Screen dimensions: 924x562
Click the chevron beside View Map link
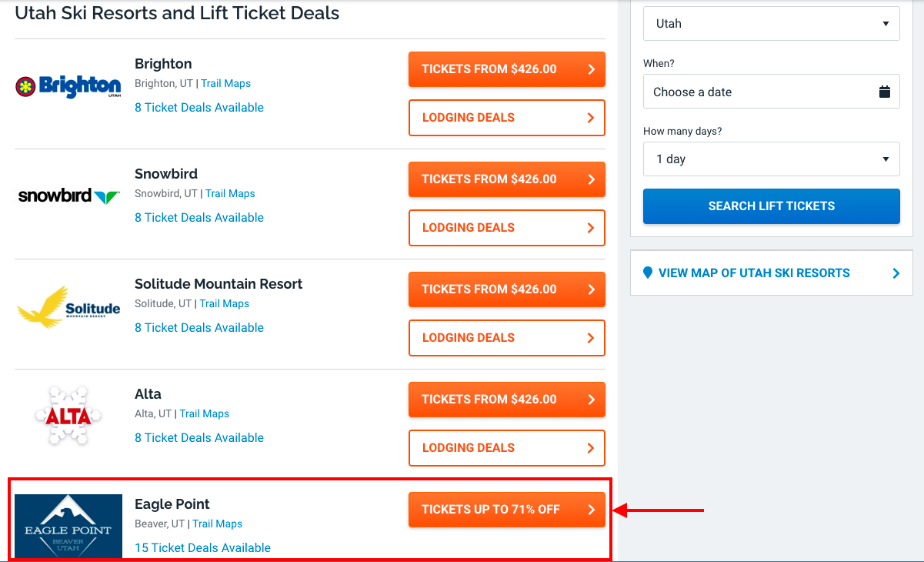tap(896, 273)
